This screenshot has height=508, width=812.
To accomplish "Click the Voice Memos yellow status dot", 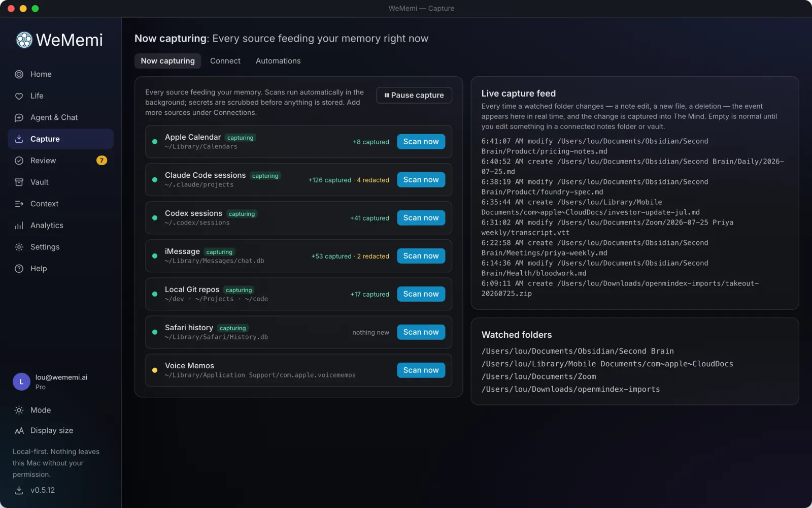I will (x=155, y=370).
